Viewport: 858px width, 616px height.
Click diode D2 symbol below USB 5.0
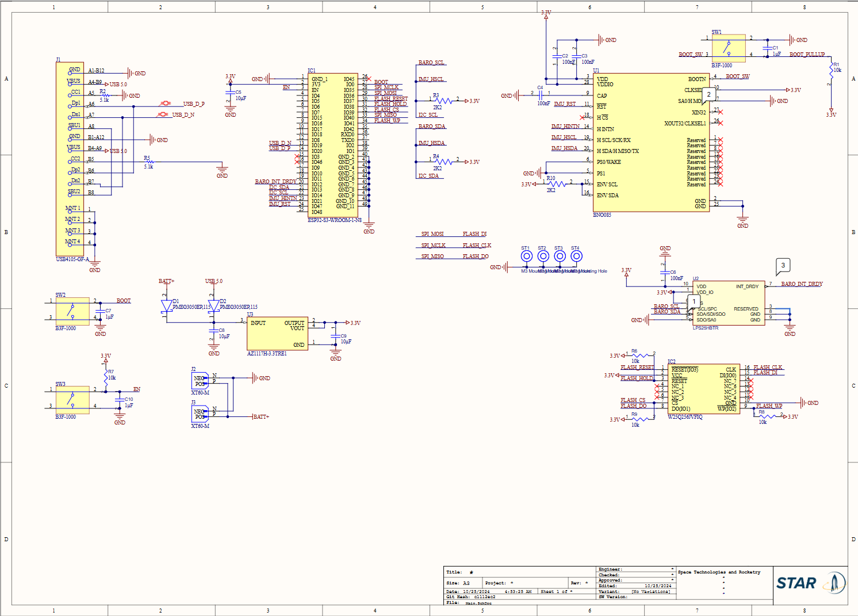[x=213, y=306]
